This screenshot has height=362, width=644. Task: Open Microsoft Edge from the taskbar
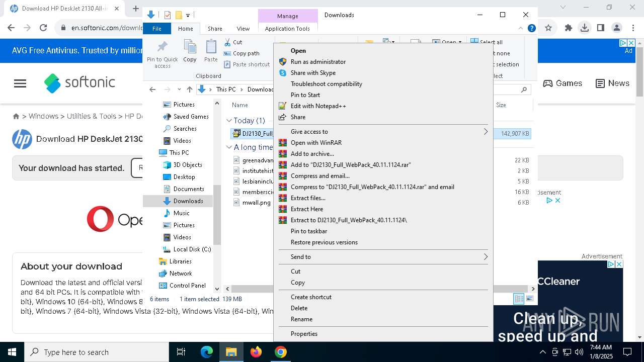(207, 352)
